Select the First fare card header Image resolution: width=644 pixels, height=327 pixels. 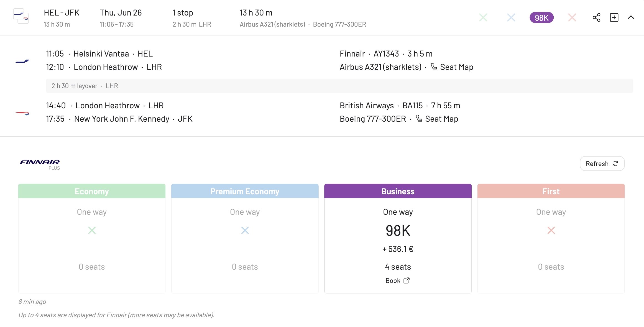click(x=551, y=191)
